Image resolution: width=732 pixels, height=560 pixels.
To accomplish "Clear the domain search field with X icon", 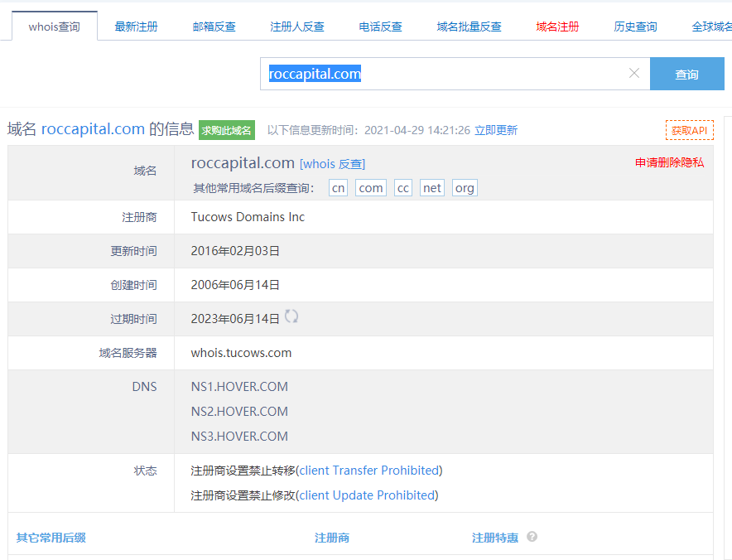I will 634,74.
